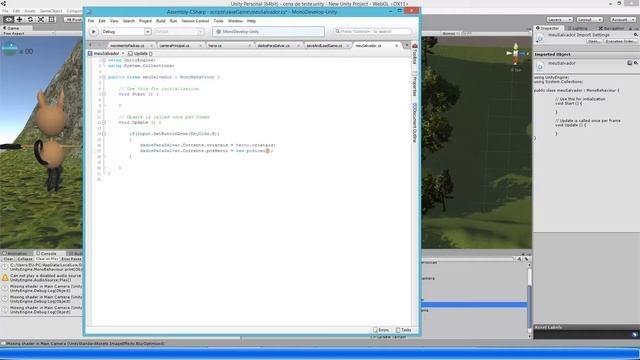Select Unity's Scale tool

[41, 19]
